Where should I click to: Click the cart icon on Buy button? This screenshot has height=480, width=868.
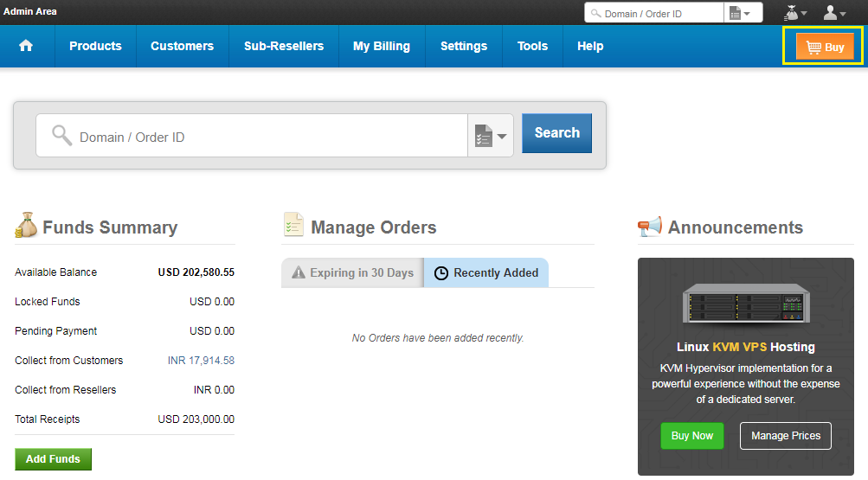coord(813,47)
